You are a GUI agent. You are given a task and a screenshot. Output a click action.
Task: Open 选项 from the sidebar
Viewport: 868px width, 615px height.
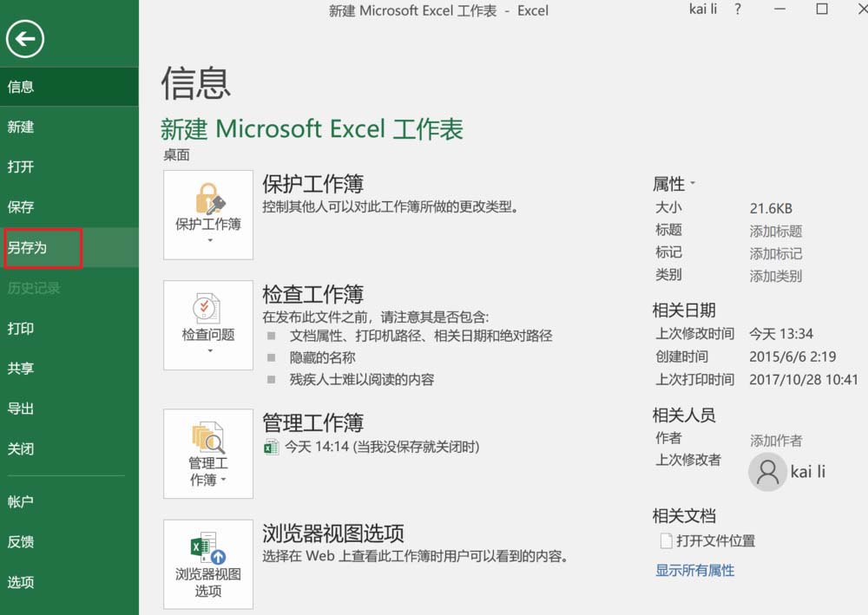pyautogui.click(x=69, y=582)
